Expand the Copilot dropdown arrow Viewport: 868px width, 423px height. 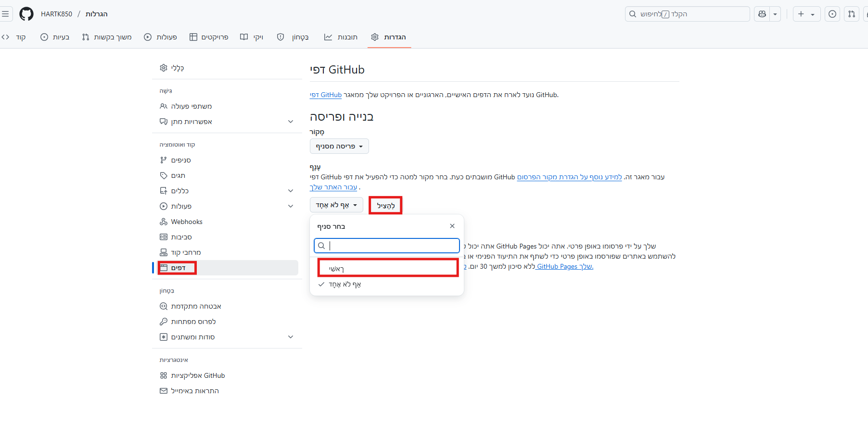pos(775,14)
